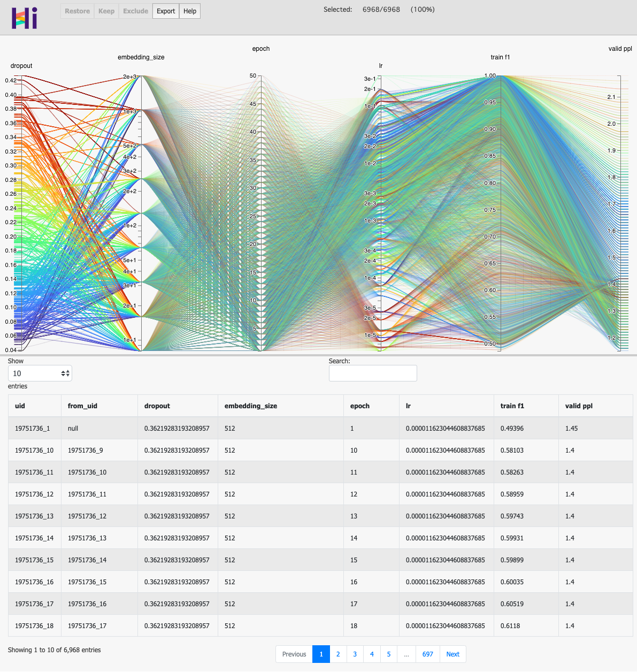
Task: Select page 5 in pagination
Action: (389, 654)
